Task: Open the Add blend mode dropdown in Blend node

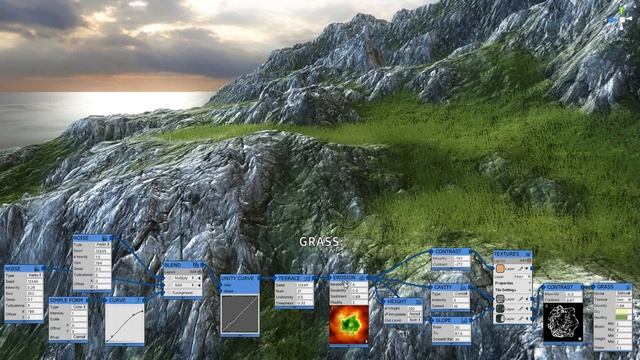Action: pyautogui.click(x=184, y=285)
